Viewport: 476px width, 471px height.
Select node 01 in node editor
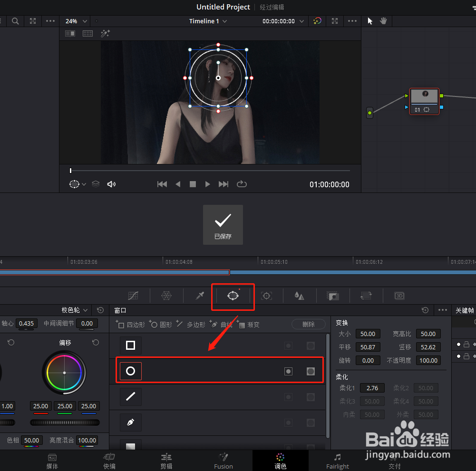pos(424,101)
